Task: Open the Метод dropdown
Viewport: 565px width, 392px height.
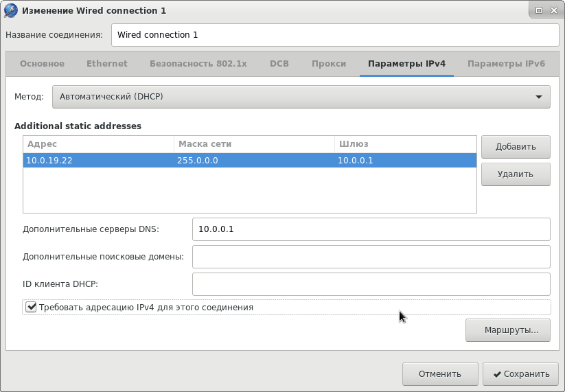Action: pos(301,97)
